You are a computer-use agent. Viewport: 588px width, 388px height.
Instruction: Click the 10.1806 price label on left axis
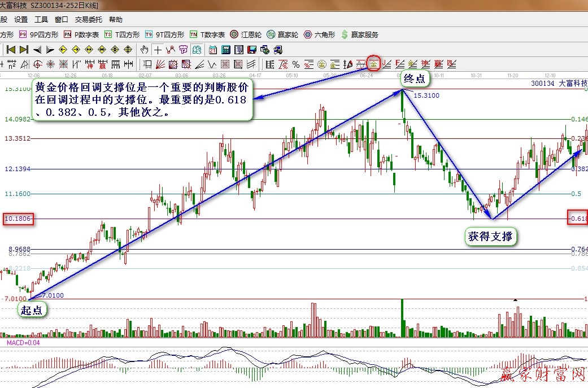[x=18, y=219]
